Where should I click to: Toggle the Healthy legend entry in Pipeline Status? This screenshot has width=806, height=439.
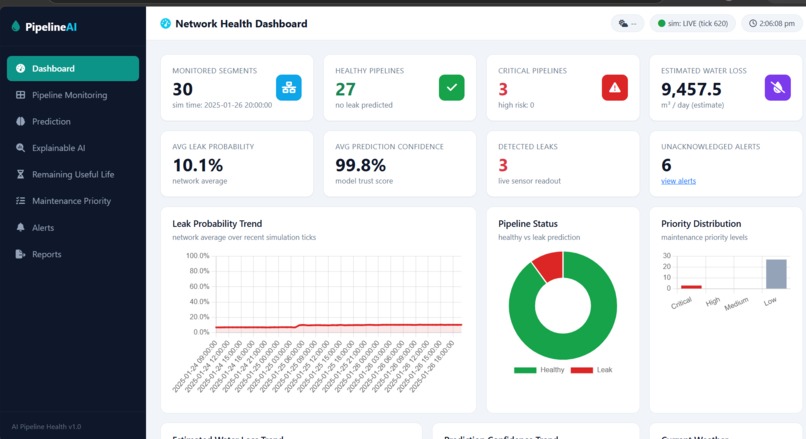click(539, 370)
